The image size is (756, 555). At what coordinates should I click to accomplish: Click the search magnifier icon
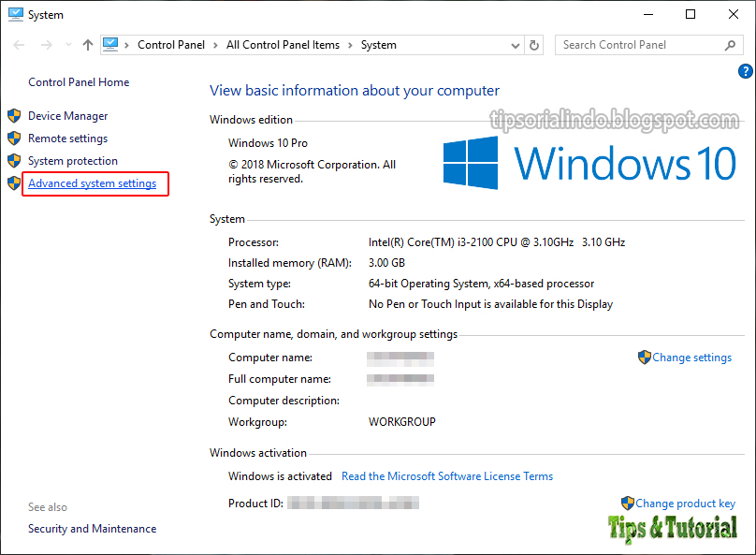click(730, 45)
